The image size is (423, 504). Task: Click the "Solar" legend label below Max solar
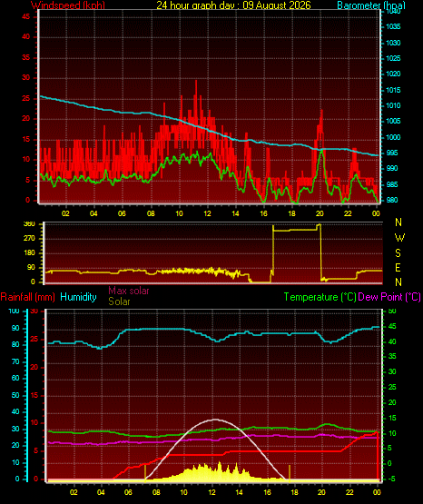[119, 301]
